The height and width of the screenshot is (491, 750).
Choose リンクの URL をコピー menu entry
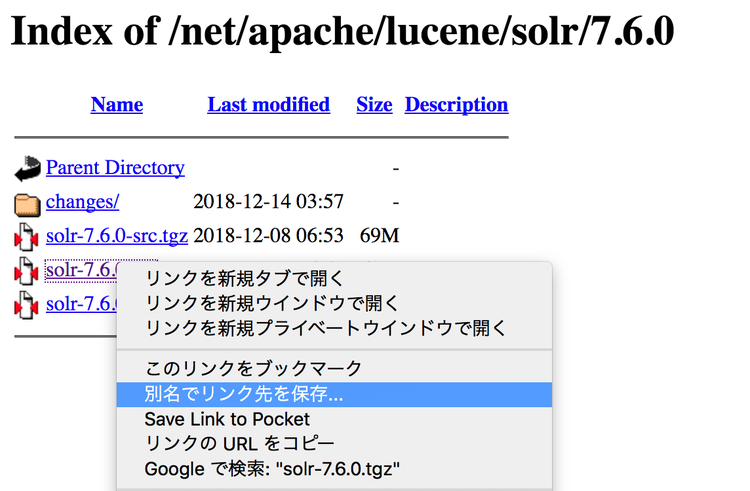pos(334,444)
